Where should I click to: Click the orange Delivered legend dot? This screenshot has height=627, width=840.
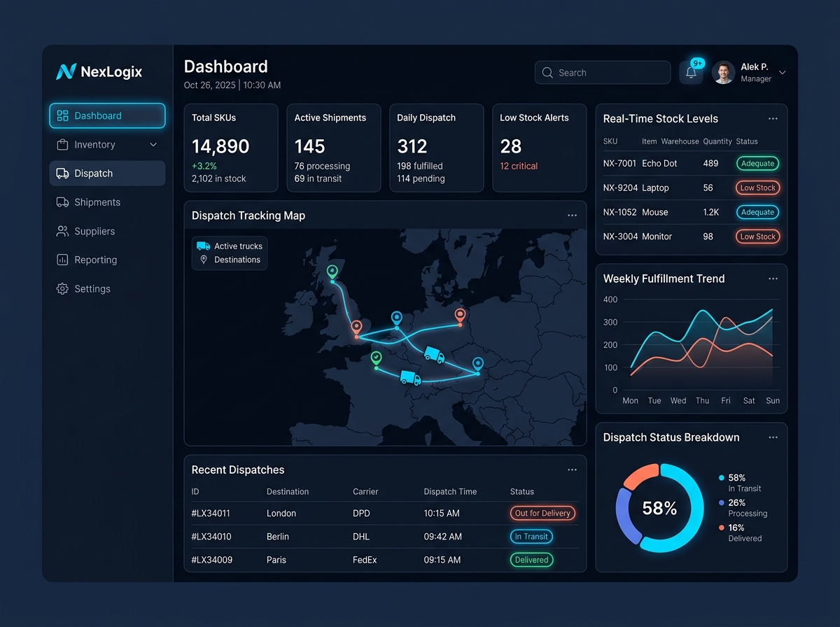click(x=722, y=528)
